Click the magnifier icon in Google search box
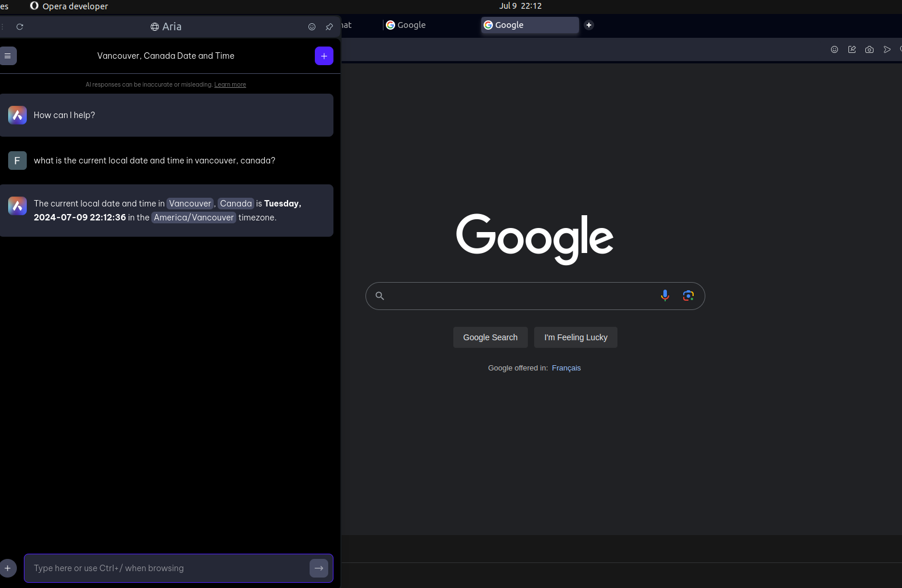Viewport: 902px width, 588px height. [379, 296]
